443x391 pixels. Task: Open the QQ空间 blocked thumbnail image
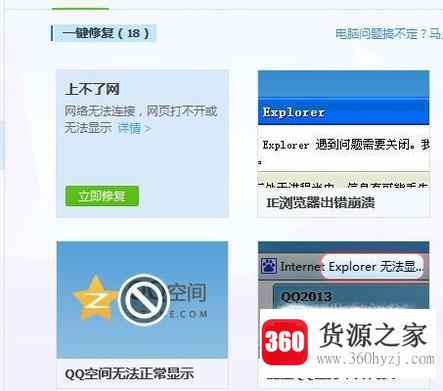pos(142,299)
